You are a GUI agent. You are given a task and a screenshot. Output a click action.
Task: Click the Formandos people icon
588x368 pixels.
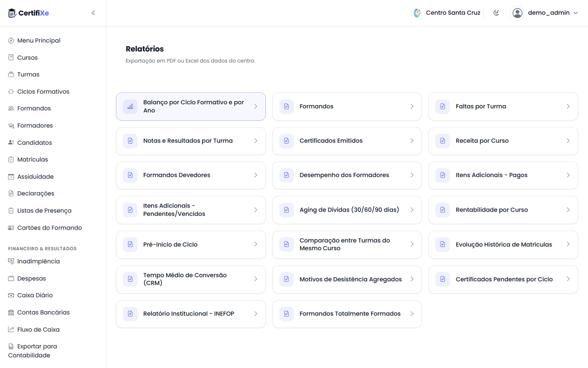(x=11, y=108)
